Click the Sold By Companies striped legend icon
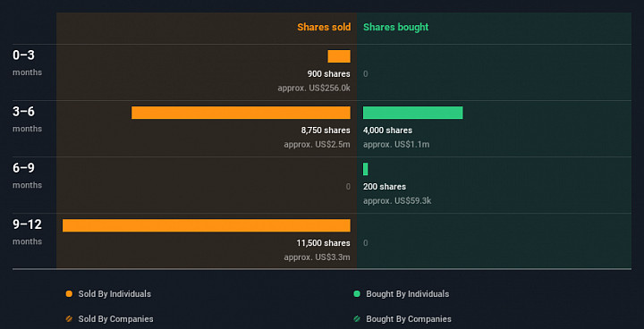The image size is (644, 329). tap(69, 319)
